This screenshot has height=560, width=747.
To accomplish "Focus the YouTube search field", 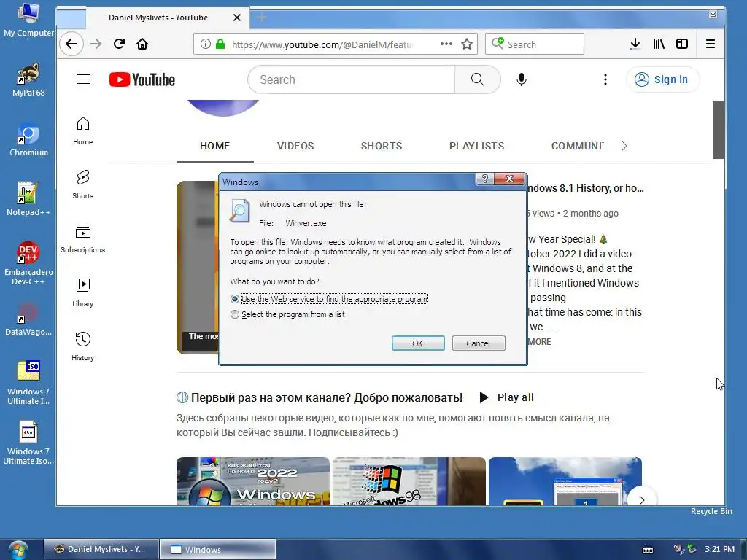I will (x=352, y=79).
